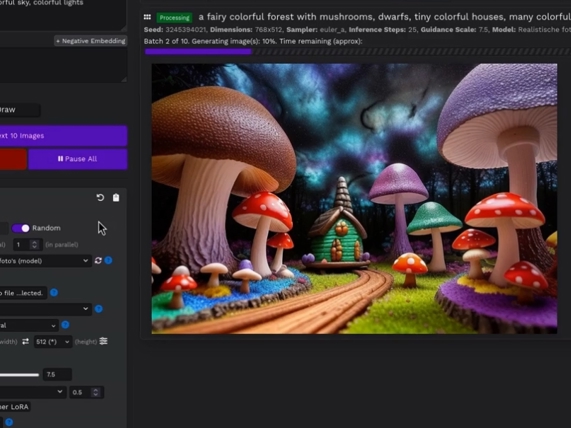Swap width and height with the arrows icon
The width and height of the screenshot is (571, 428).
(25, 342)
